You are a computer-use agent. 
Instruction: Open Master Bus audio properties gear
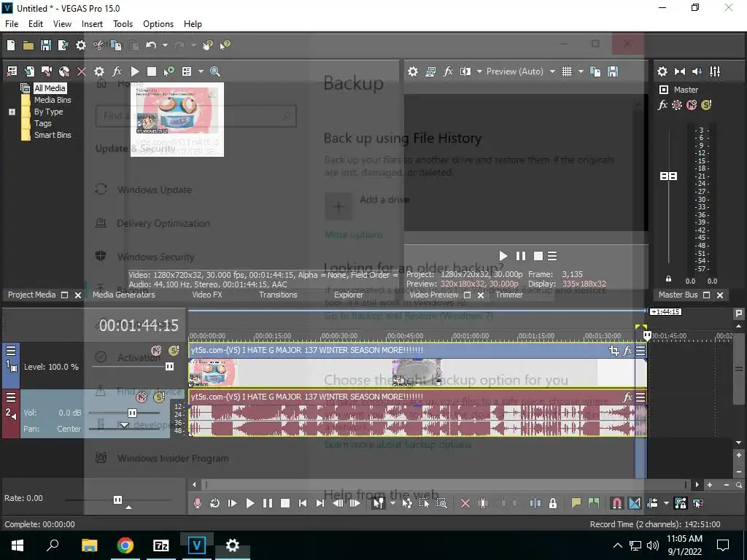click(x=662, y=71)
